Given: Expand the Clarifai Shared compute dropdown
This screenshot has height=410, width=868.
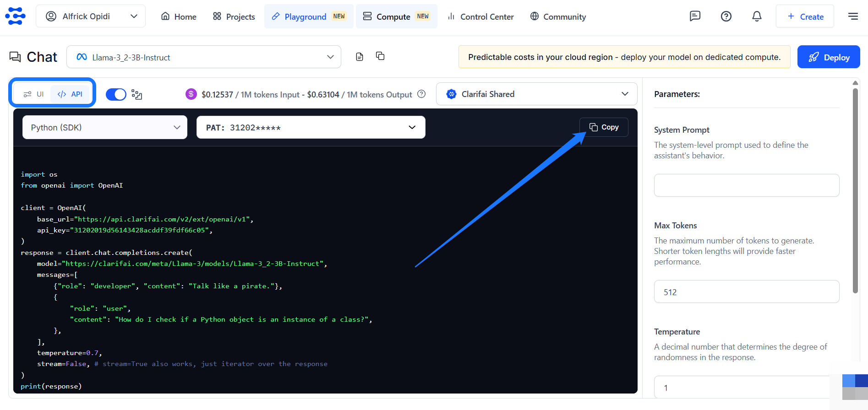Looking at the screenshot, I should [x=536, y=94].
